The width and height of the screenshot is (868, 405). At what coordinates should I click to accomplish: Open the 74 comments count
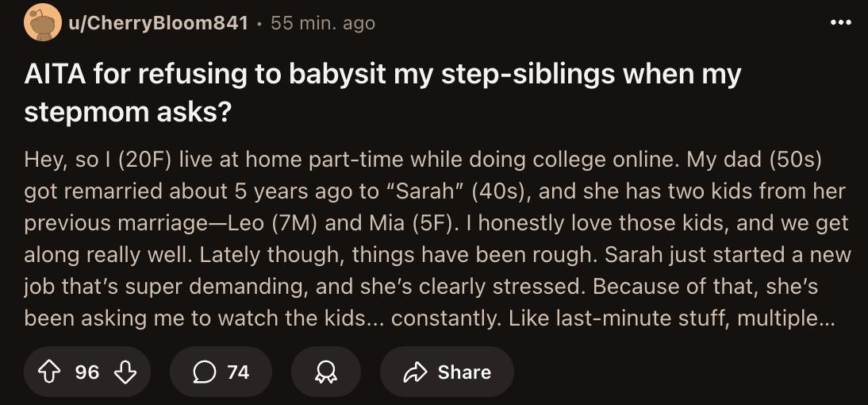coord(238,372)
